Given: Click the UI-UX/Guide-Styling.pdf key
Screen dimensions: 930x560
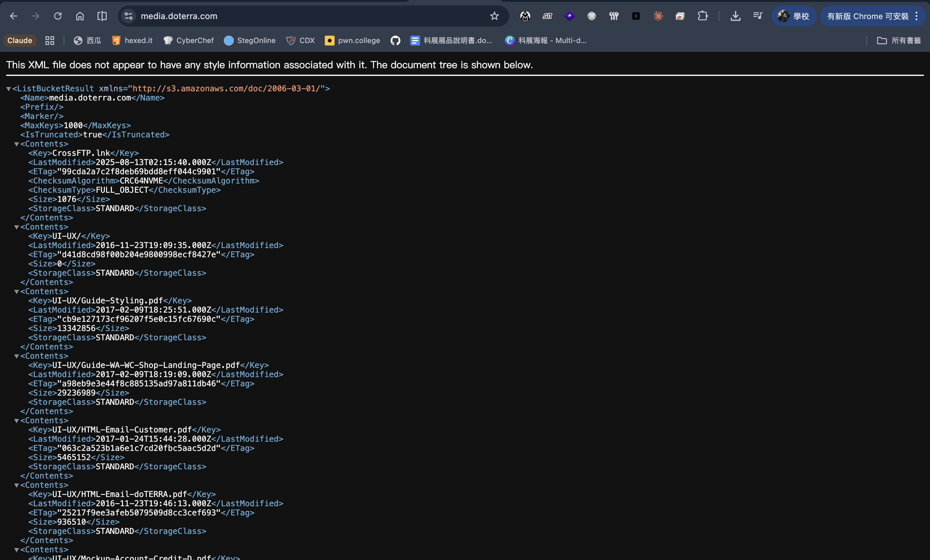Looking at the screenshot, I should 108,301.
